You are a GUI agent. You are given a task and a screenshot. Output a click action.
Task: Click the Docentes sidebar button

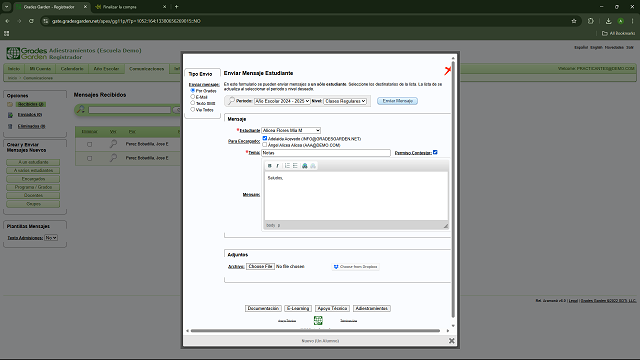[x=33, y=196]
